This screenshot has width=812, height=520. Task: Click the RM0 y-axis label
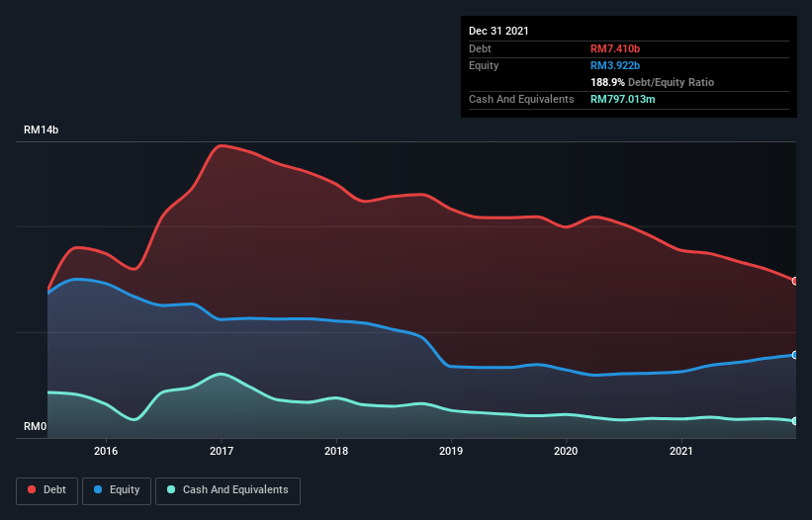(36, 426)
